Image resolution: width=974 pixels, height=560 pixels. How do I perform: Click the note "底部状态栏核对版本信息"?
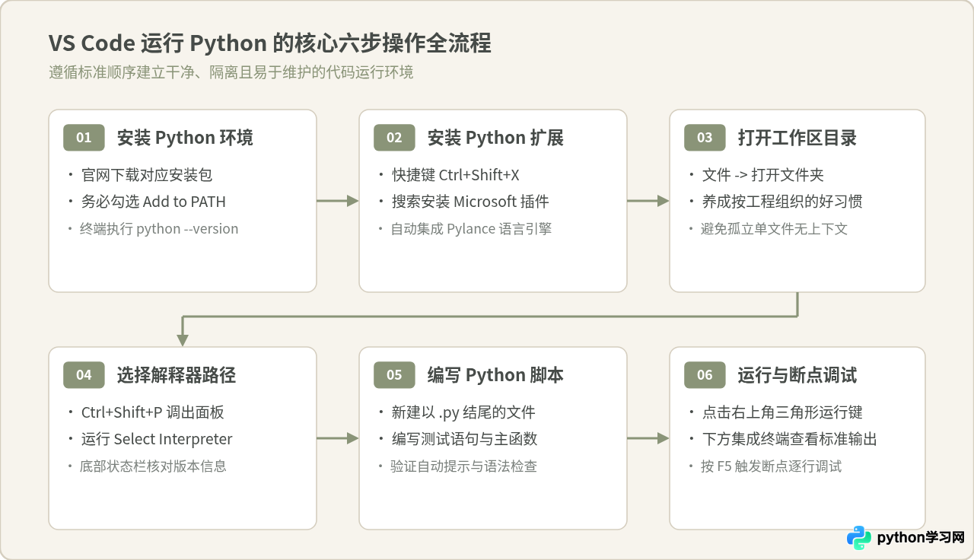153,466
